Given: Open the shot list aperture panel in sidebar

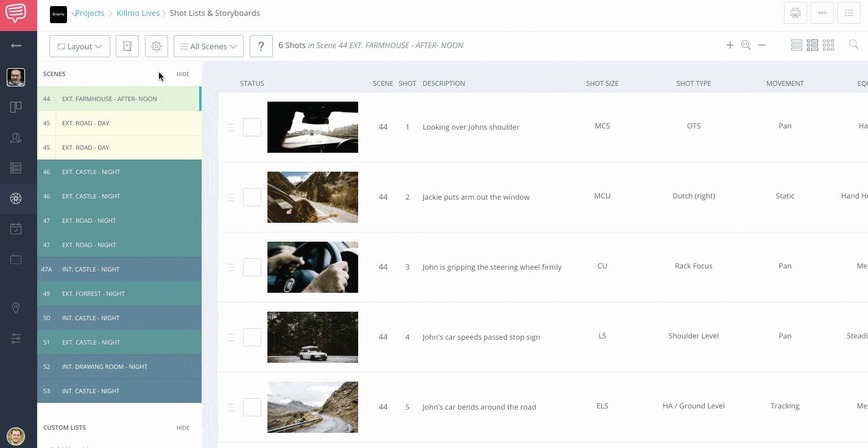Looking at the screenshot, I should point(16,198).
